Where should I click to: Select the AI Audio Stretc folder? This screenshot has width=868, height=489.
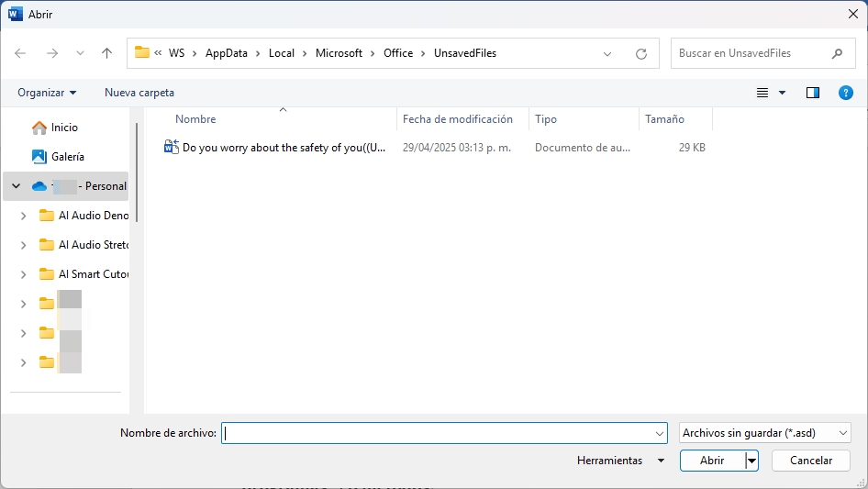(94, 245)
